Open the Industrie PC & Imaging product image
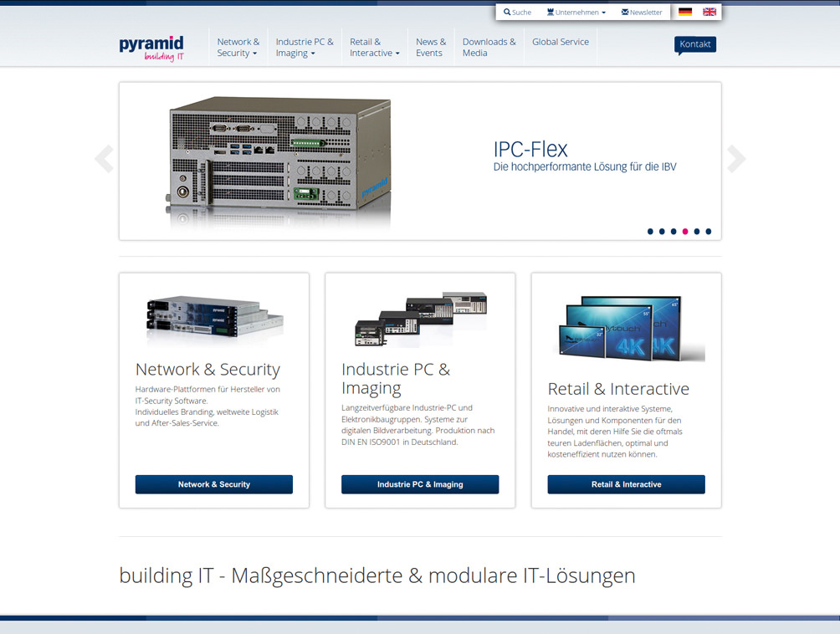The image size is (840, 634). tap(421, 318)
